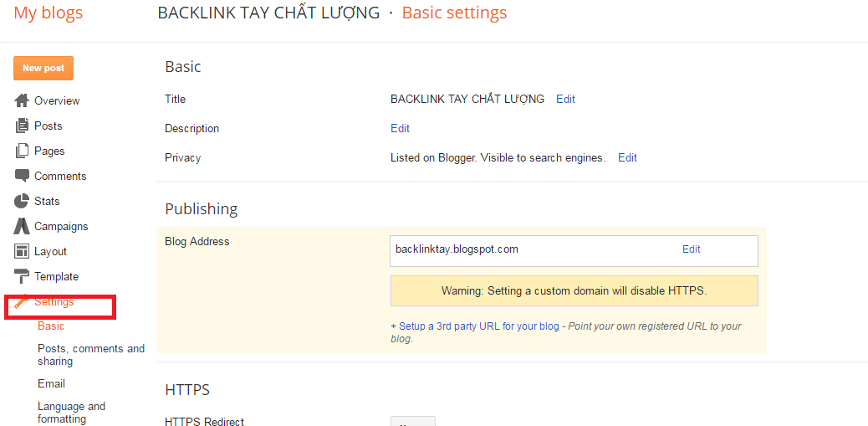Open the Template section

(x=57, y=276)
